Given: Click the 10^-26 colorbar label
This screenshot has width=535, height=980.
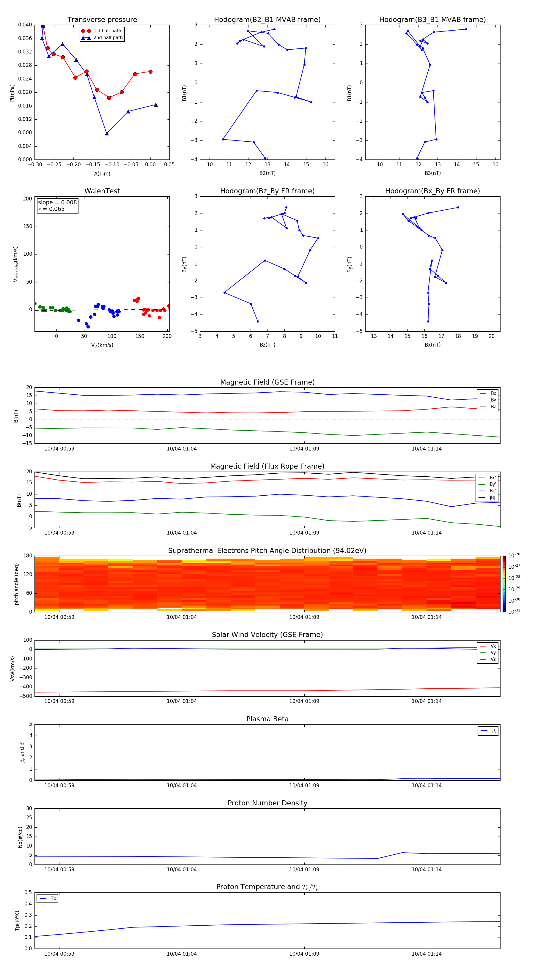Looking at the screenshot, I should pyautogui.click(x=514, y=555).
